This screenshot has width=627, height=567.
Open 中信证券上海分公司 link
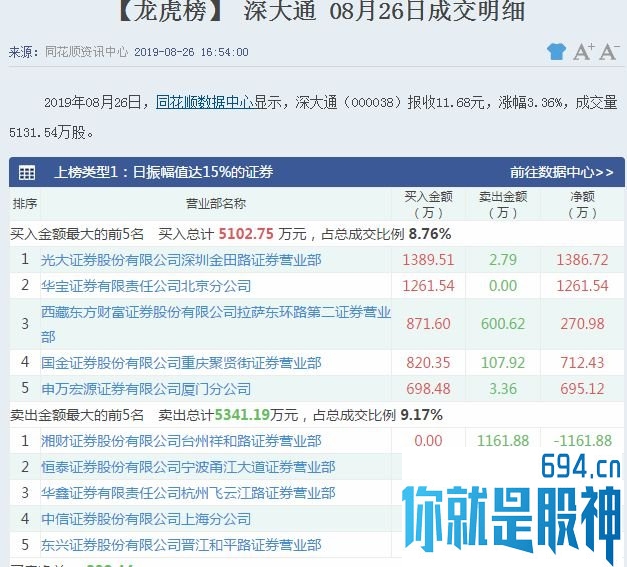tap(146, 519)
